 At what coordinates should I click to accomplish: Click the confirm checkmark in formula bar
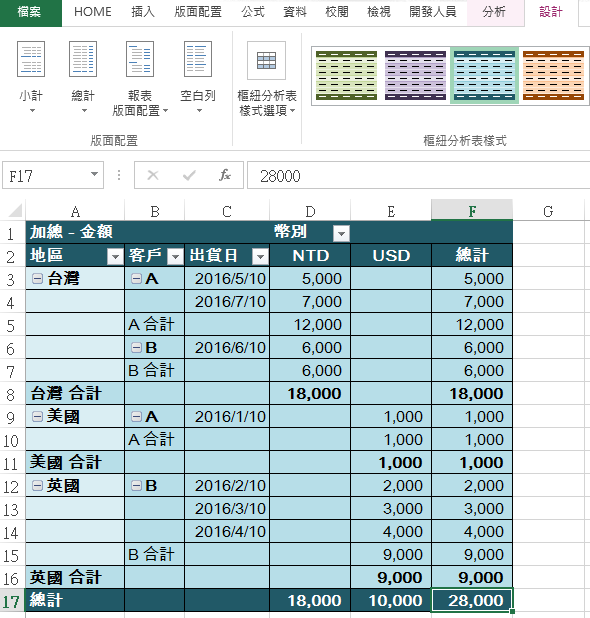click(x=189, y=175)
